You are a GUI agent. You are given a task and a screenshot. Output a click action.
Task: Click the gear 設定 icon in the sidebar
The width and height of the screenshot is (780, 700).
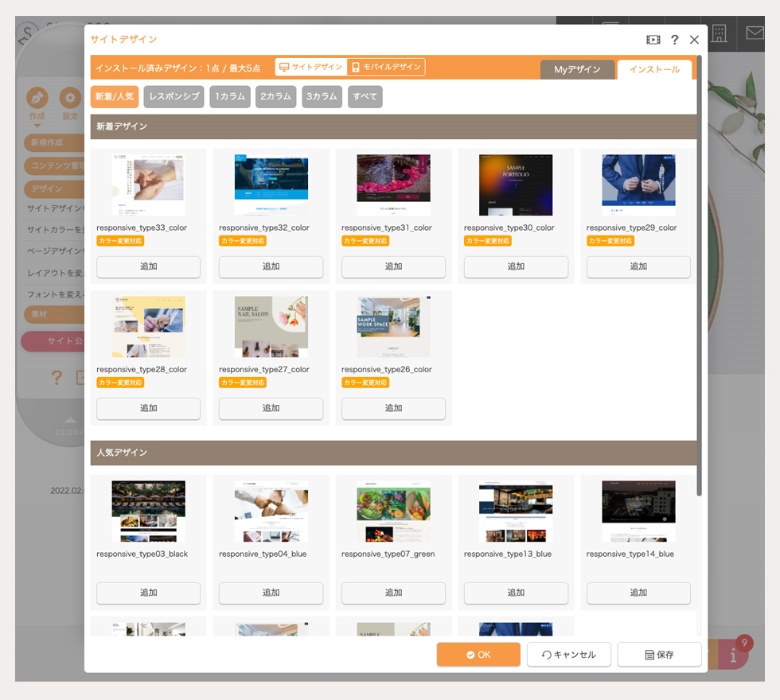(70, 98)
